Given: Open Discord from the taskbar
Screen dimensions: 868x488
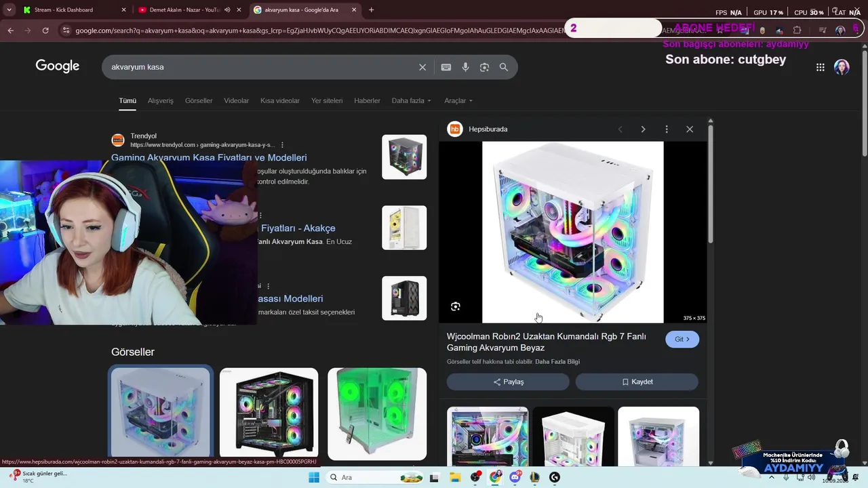Looking at the screenshot, I should point(515,477).
